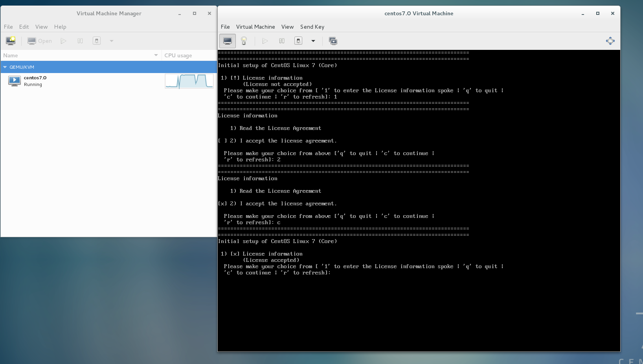Toggle fullscreen for VM console
643x364 pixels.
[610, 41]
